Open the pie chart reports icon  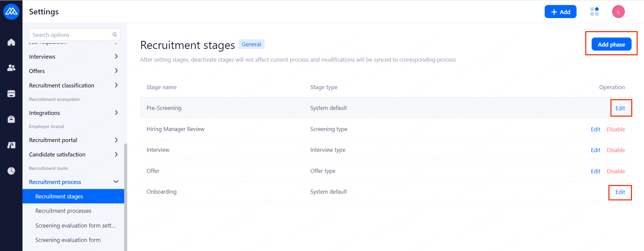11,171
